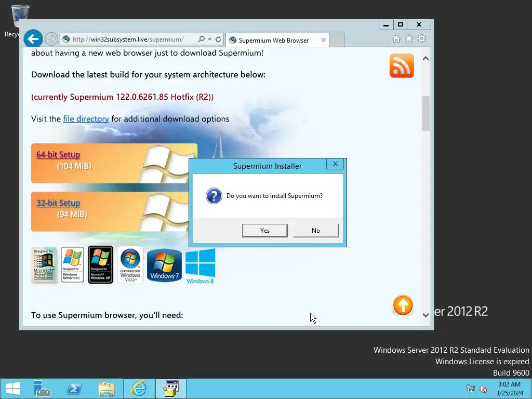The height and width of the screenshot is (399, 532).
Task: Click No in Supermium Installer dialog
Action: click(315, 230)
